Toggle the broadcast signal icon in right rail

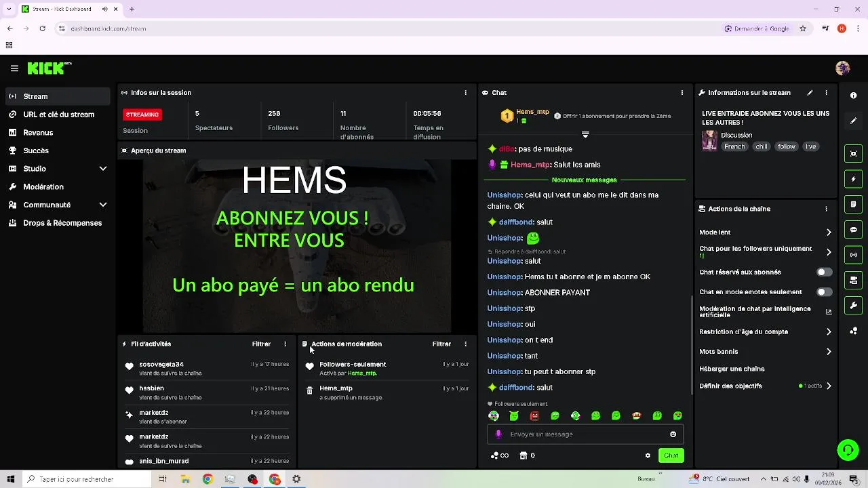(853, 255)
